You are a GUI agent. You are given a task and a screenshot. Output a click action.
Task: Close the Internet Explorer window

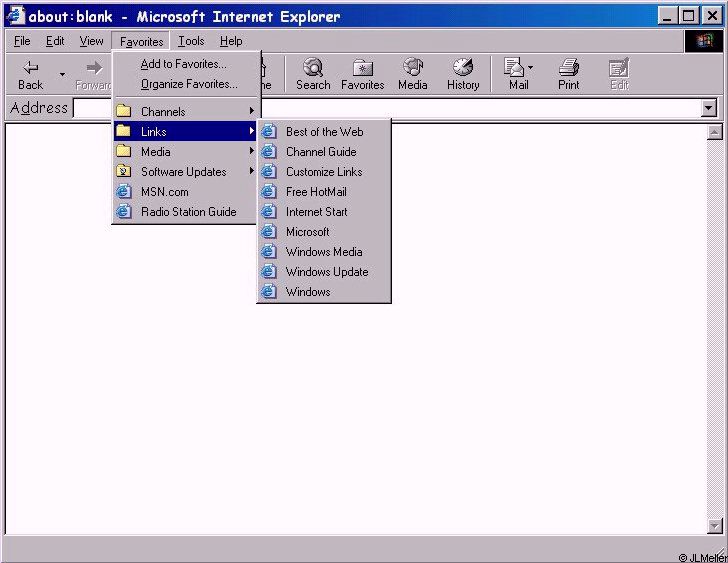click(x=712, y=16)
